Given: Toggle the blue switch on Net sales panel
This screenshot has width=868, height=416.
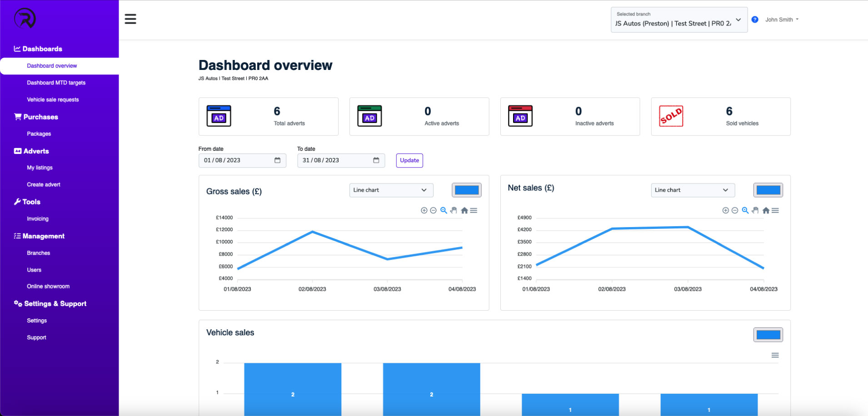Looking at the screenshot, I should (x=768, y=190).
